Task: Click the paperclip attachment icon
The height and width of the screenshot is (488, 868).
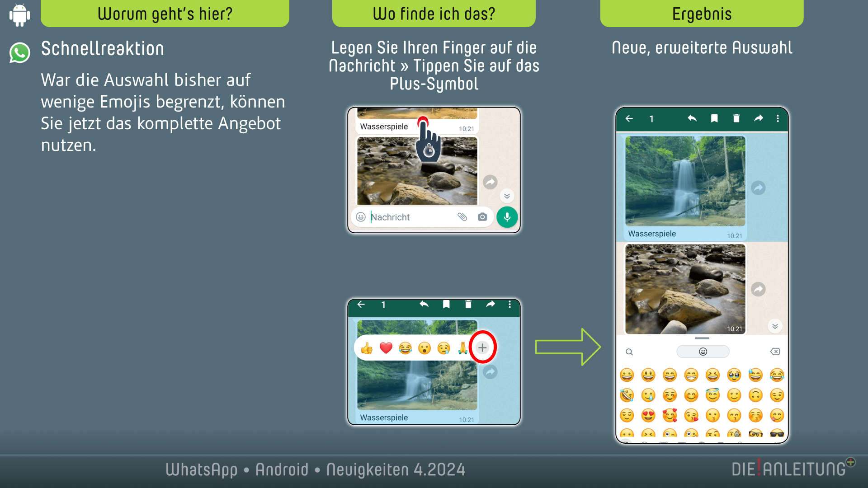Action: coord(462,217)
